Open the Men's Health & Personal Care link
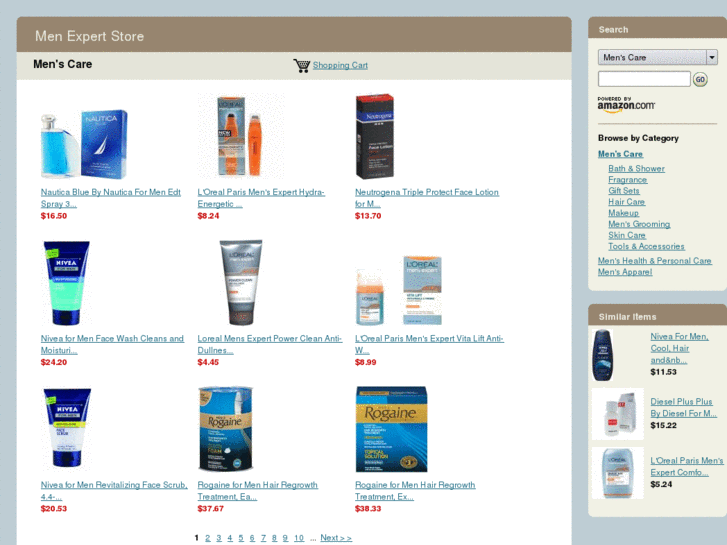The image size is (727, 545). coord(654,261)
